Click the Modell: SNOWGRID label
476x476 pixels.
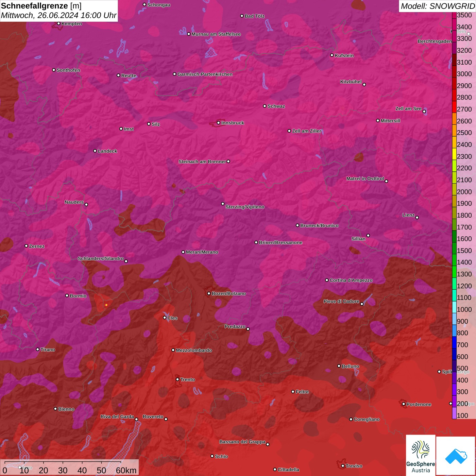click(438, 6)
